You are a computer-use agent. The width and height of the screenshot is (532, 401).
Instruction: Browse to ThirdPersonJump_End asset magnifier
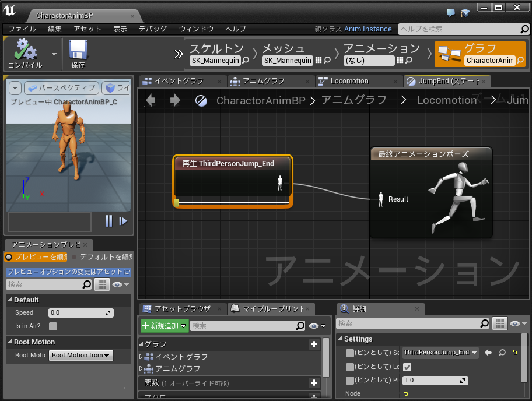[502, 353]
